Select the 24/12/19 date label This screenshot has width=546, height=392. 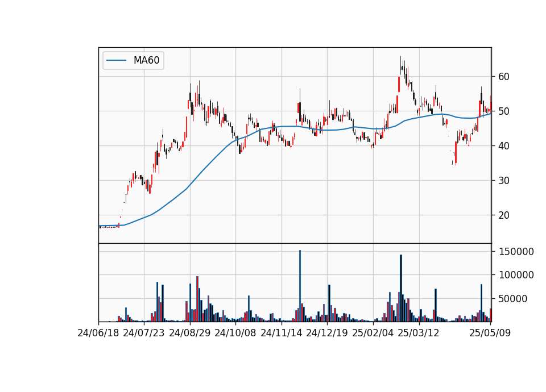(x=327, y=333)
